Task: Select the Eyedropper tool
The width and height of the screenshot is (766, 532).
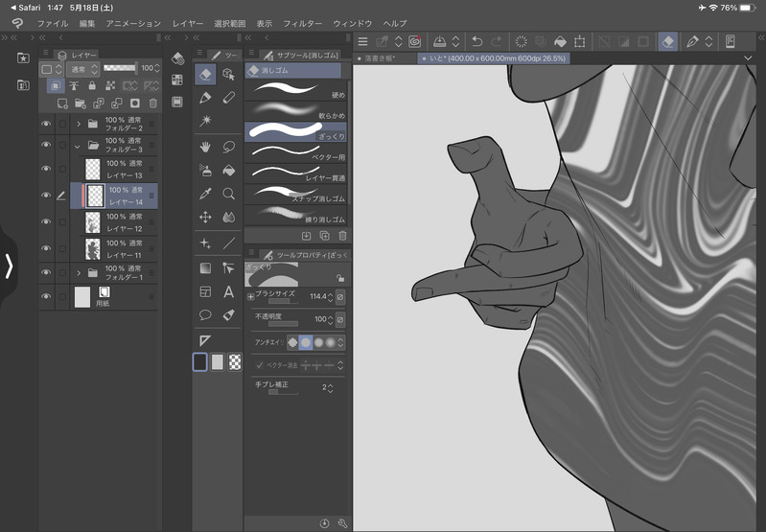Action: pos(205,194)
